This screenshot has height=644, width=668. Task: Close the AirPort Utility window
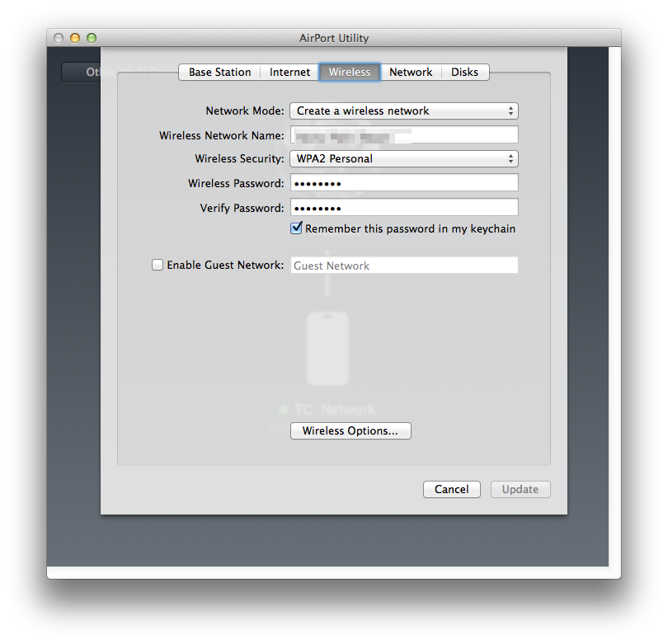(x=59, y=38)
